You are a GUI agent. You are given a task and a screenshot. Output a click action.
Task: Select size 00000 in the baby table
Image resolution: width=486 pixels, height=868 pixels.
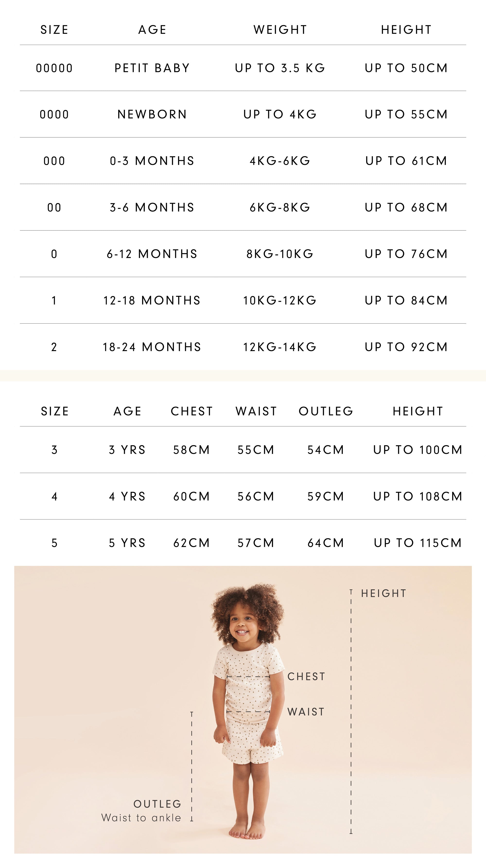(54, 68)
